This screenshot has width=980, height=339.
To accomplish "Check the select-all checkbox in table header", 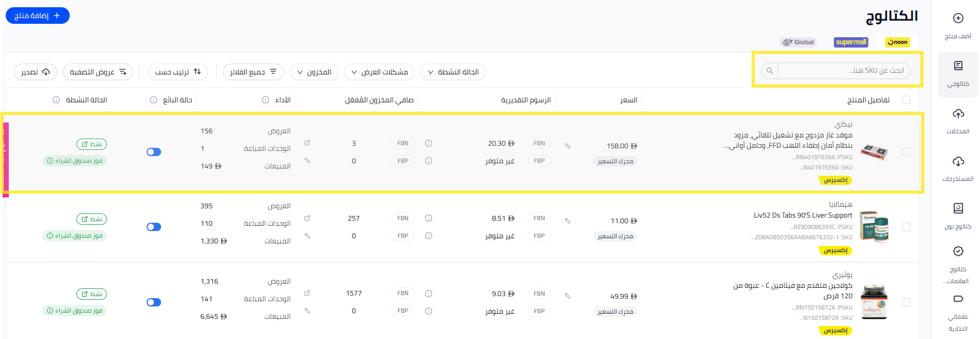I will (906, 100).
